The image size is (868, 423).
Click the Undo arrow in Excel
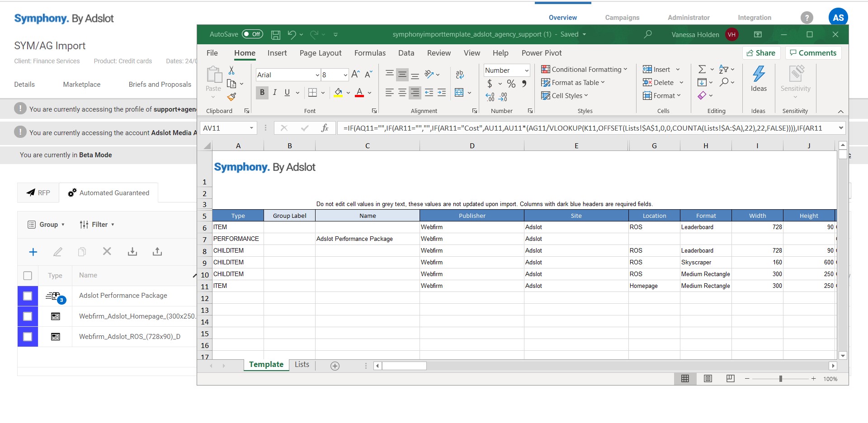pos(292,34)
